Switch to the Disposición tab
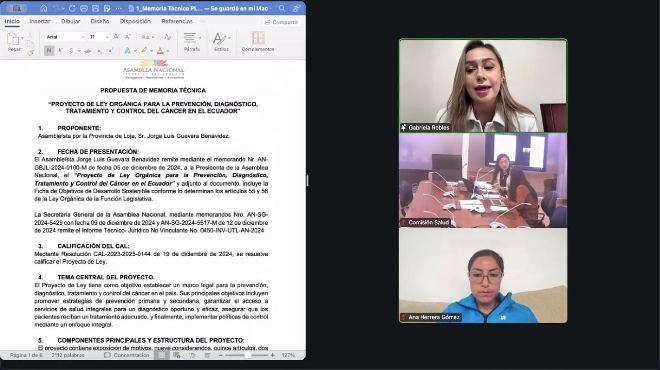 135,21
